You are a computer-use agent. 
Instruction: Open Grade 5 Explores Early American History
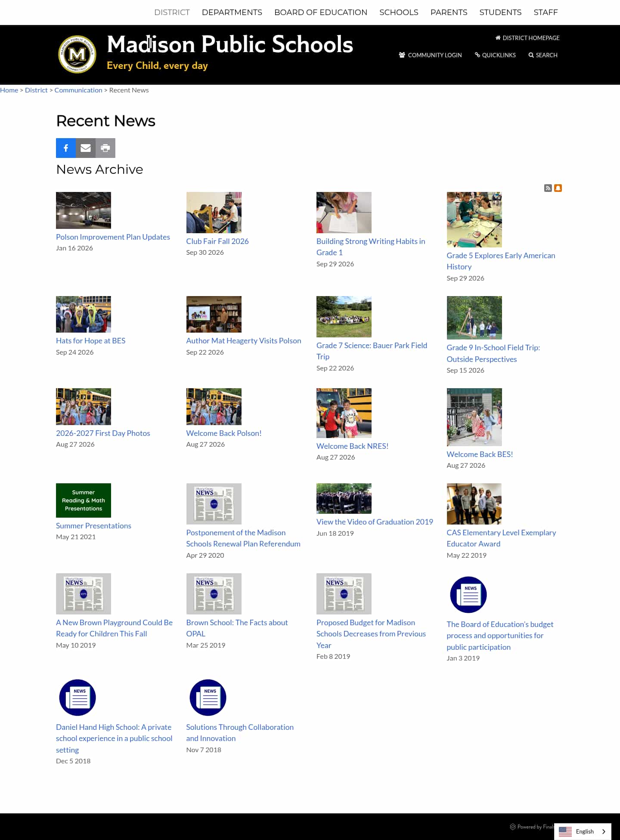point(501,261)
